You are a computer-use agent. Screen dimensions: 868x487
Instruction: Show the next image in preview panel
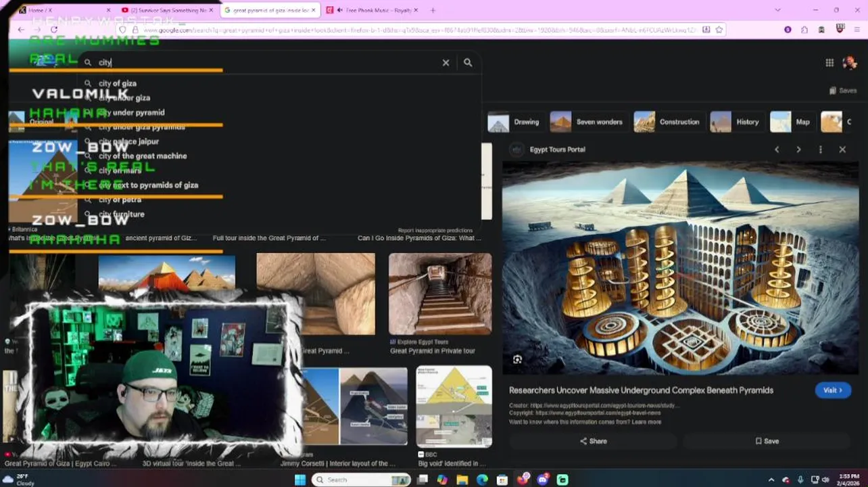pos(798,149)
